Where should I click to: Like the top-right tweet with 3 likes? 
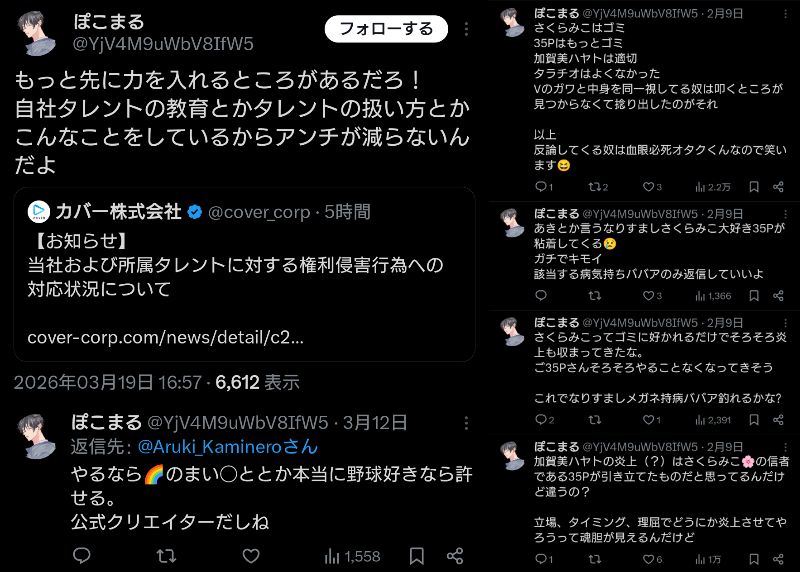pyautogui.click(x=652, y=187)
